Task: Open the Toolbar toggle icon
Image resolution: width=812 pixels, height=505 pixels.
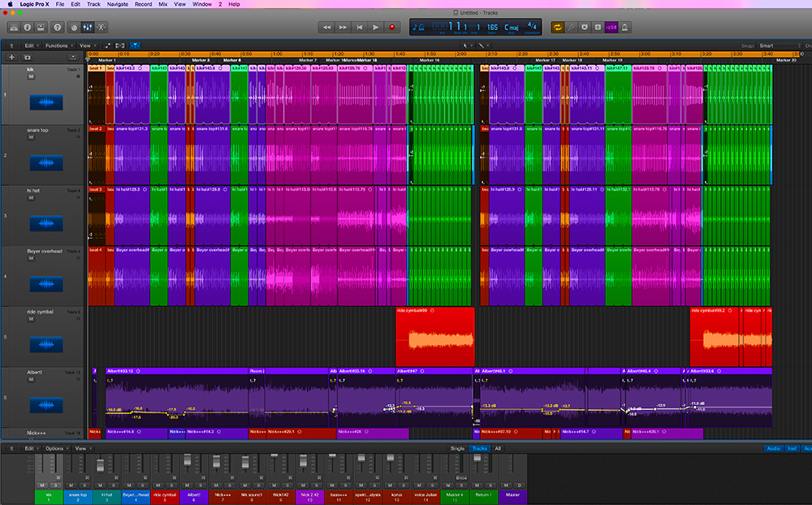Action: click(x=41, y=28)
